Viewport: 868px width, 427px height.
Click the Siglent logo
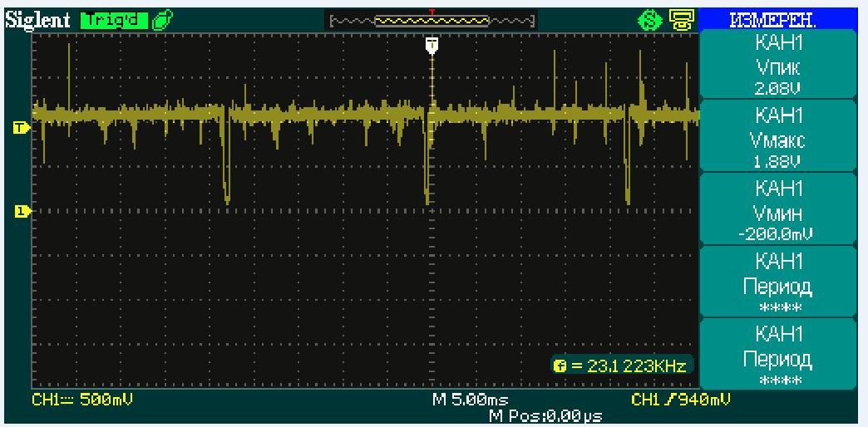pos(37,20)
